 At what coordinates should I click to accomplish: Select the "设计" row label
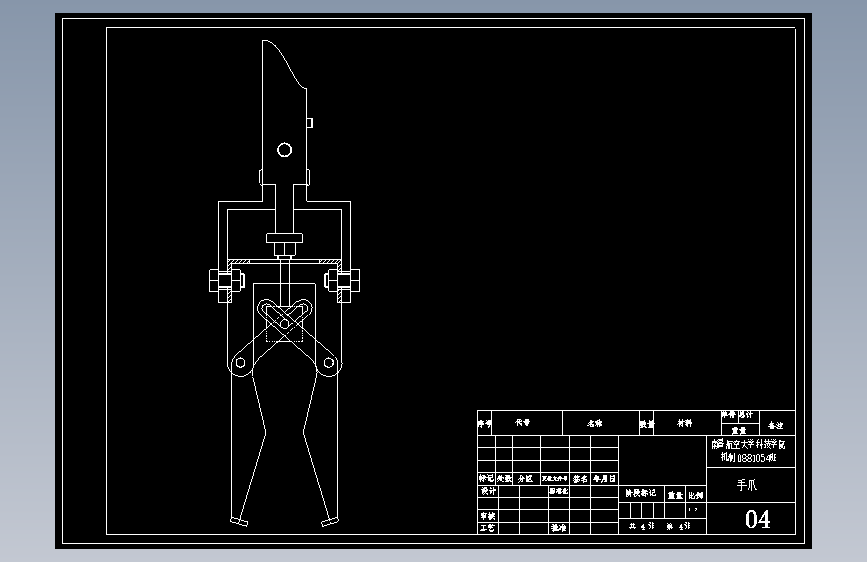488,491
